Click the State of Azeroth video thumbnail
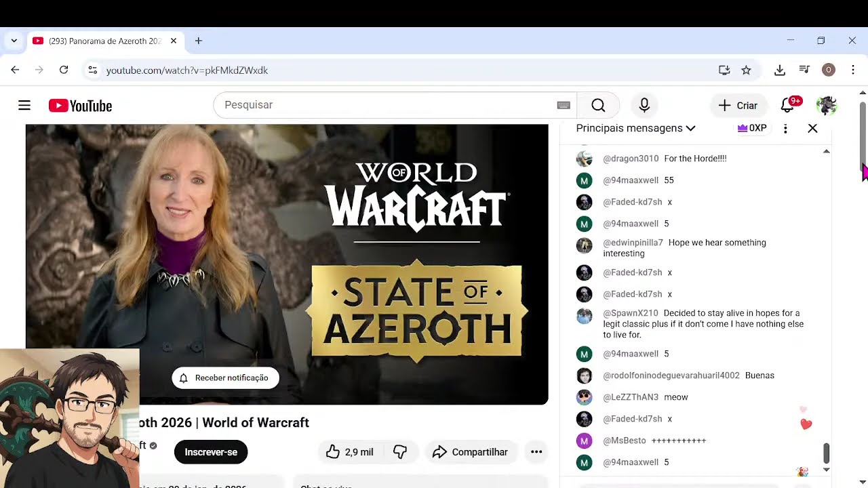The image size is (868, 488). point(287,264)
